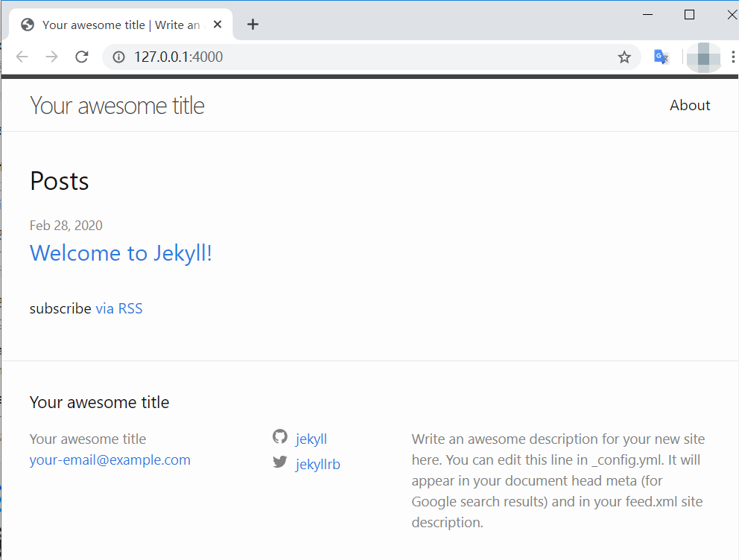739x560 pixels.
Task: Open the 'Welcome to Jekyll!' post
Action: click(x=121, y=253)
